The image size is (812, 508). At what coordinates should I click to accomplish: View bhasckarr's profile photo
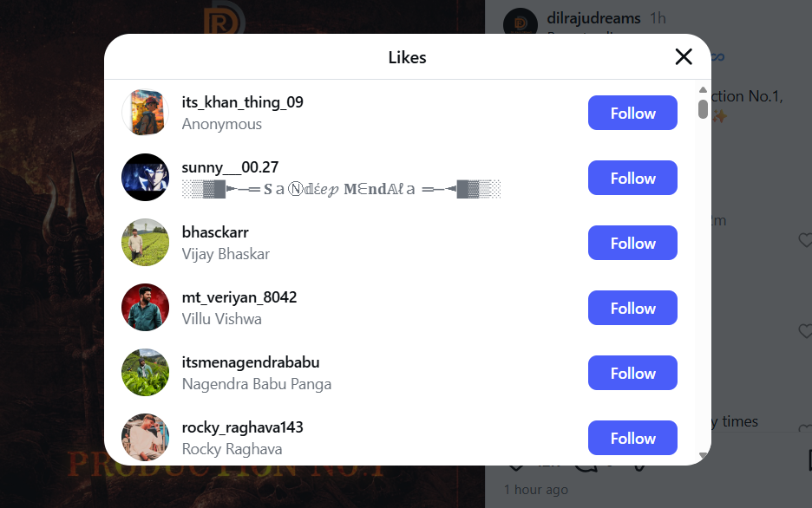(x=145, y=243)
